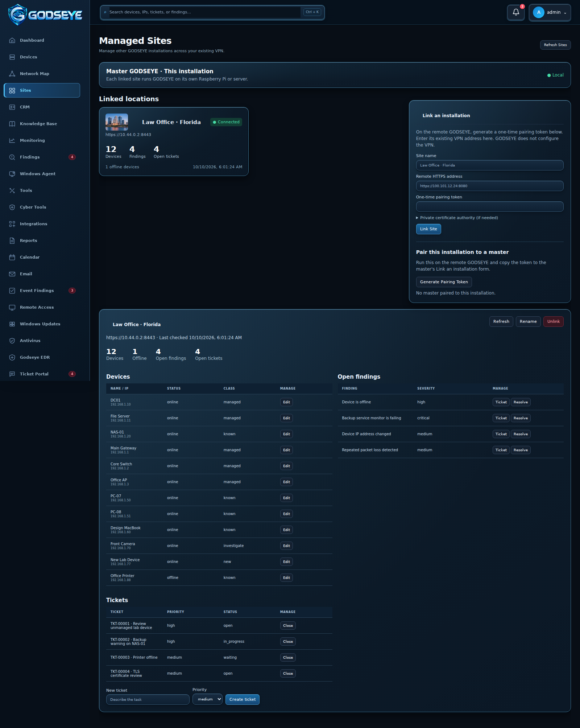The image size is (580, 728).
Task: Click the Knowledge Base book icon
Action: click(12, 124)
